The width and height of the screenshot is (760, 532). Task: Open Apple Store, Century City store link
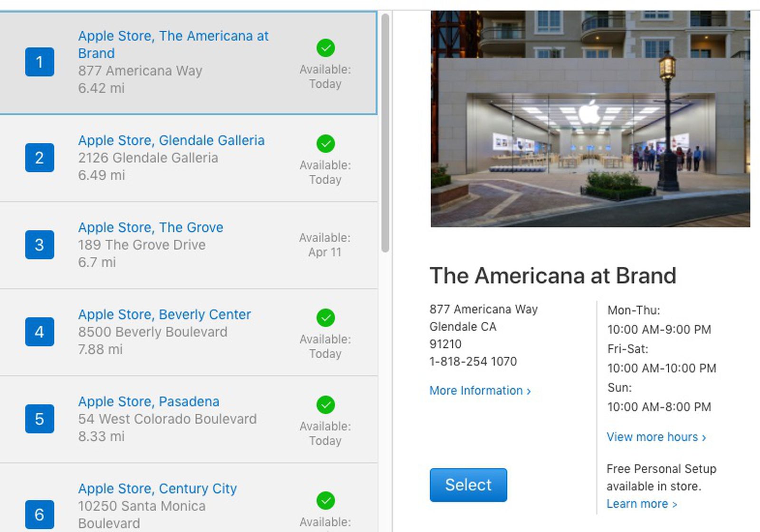(158, 488)
